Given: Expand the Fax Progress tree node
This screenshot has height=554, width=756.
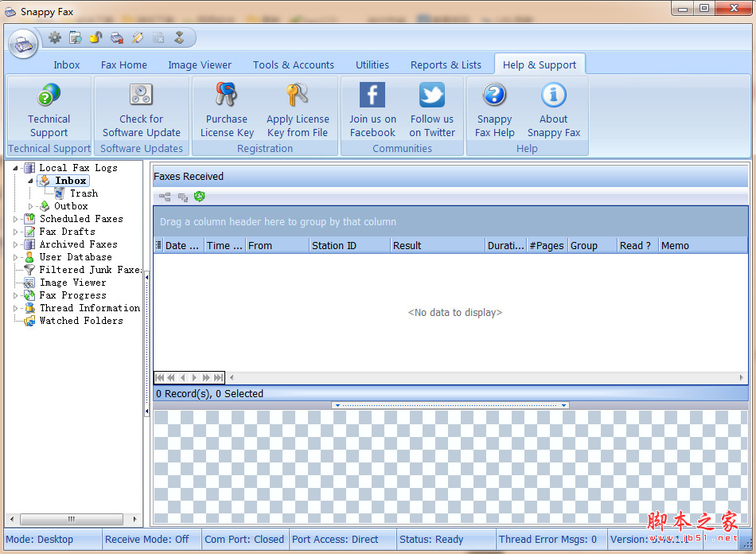Looking at the screenshot, I should pyautogui.click(x=15, y=295).
